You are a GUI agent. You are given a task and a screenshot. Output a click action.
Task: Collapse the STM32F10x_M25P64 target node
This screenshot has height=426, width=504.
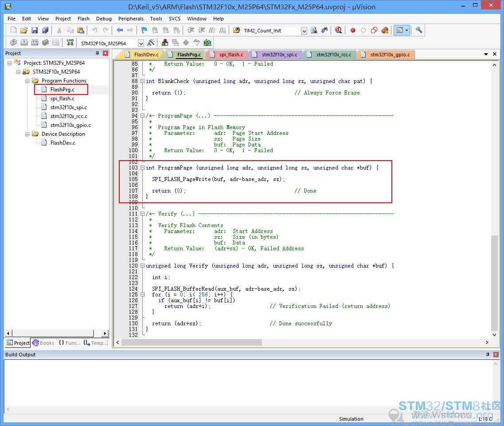point(18,72)
